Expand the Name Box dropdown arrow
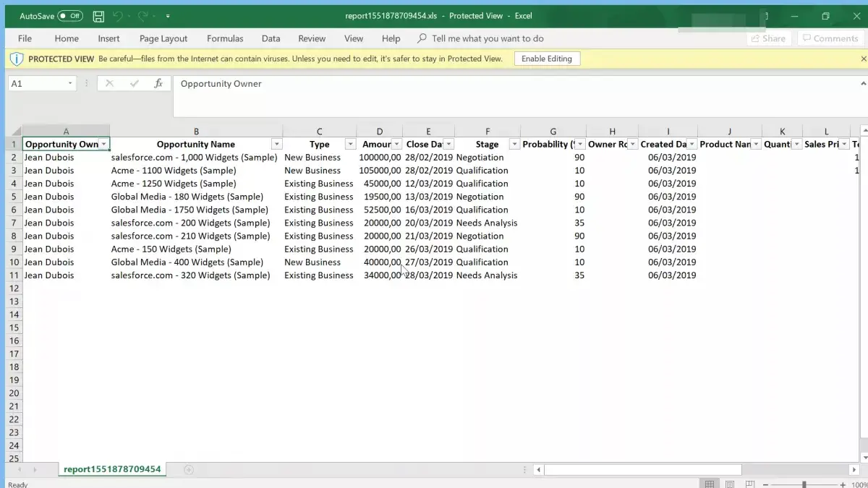 [70, 84]
